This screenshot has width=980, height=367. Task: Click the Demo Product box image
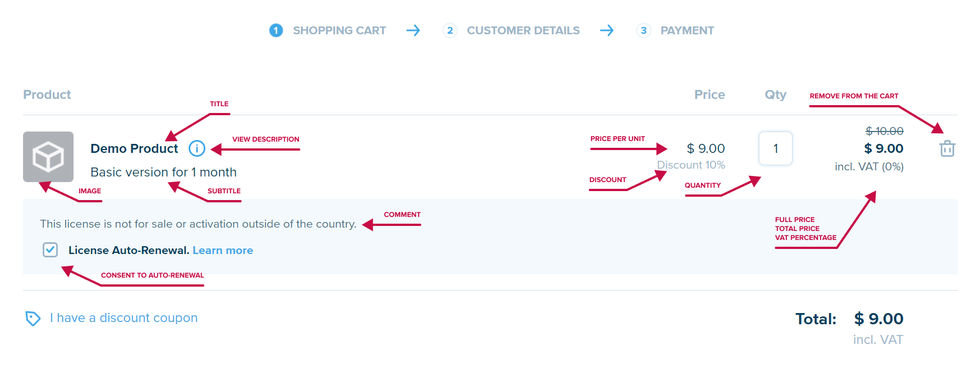pos(48,157)
